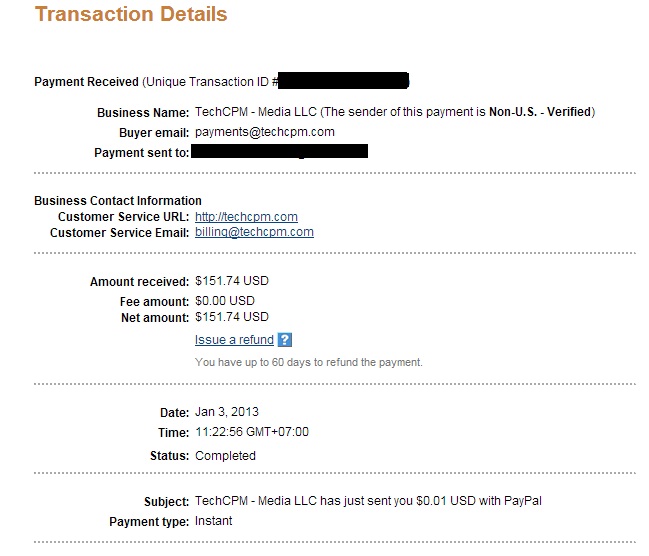
Task: Click the Instant payment type value
Action: point(214,521)
